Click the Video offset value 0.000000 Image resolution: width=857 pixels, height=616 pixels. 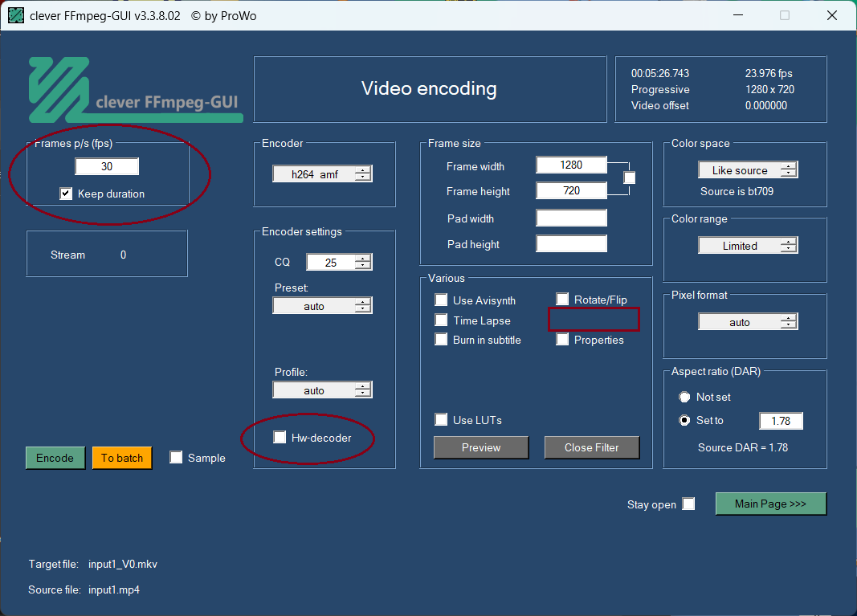766,105
